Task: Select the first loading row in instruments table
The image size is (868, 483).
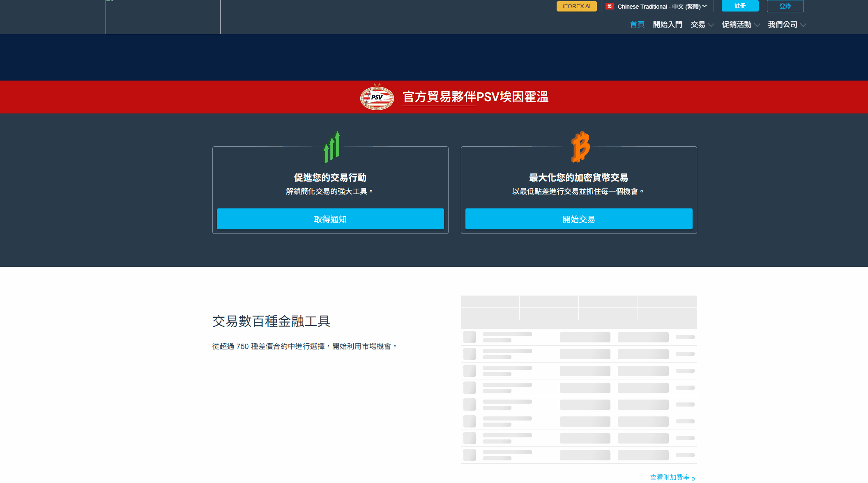Action: coord(578,337)
